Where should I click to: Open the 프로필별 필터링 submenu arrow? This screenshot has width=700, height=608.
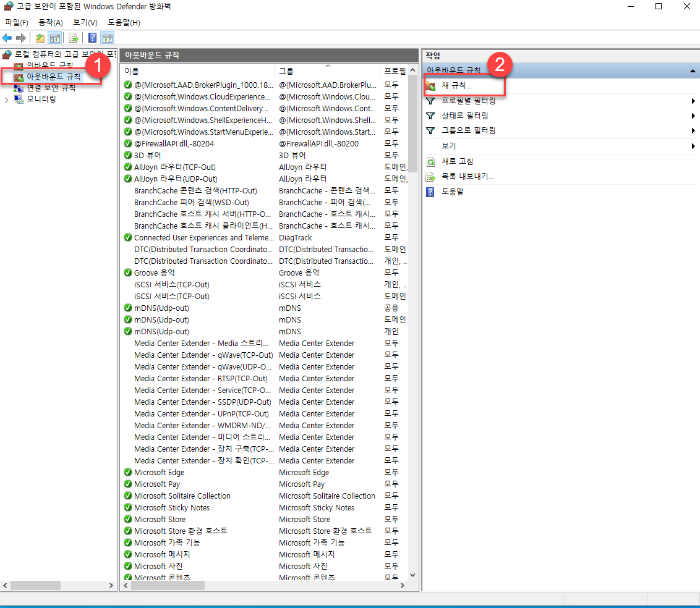[693, 101]
